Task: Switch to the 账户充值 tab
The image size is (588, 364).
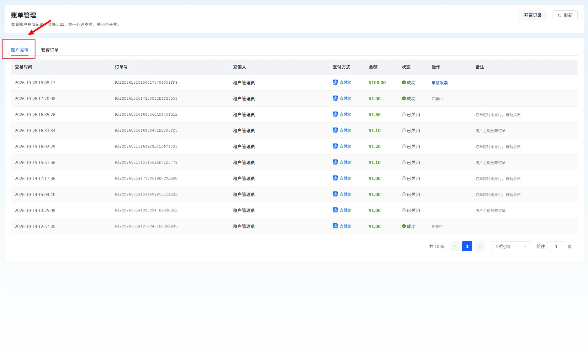Action: 20,50
